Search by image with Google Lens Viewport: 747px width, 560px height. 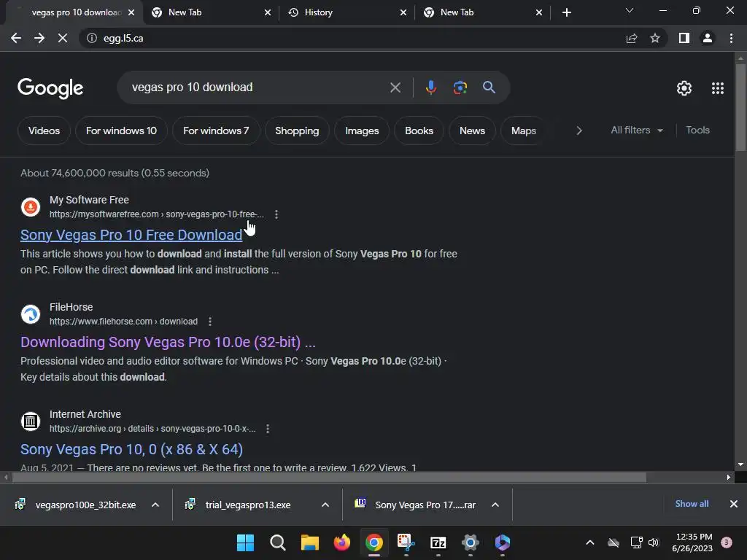point(460,87)
